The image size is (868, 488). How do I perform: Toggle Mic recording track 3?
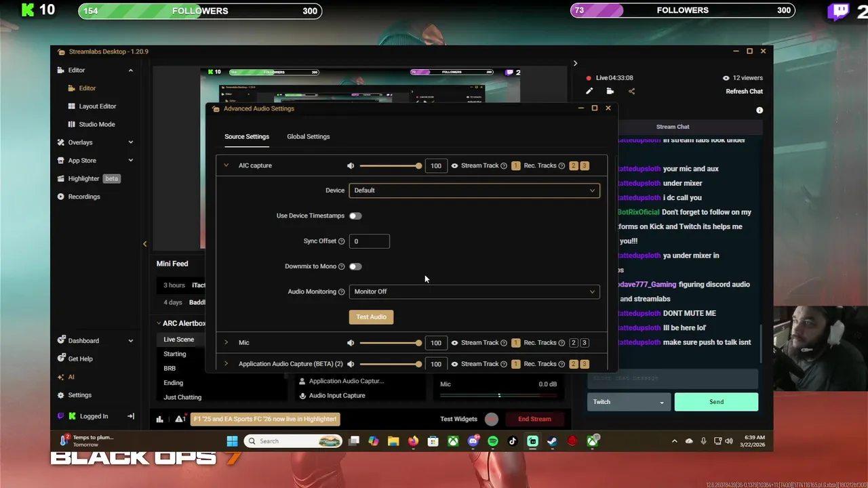tap(585, 343)
